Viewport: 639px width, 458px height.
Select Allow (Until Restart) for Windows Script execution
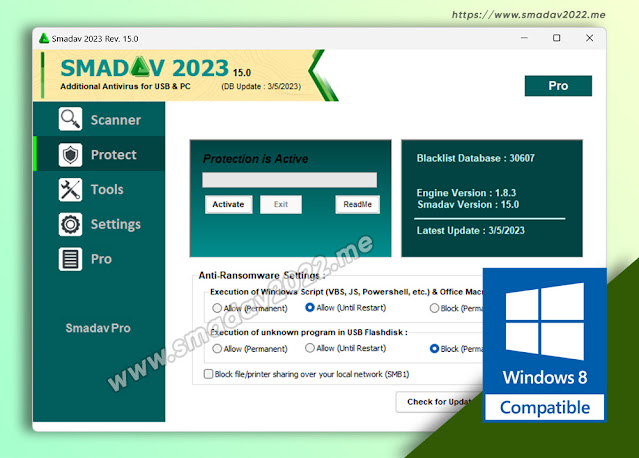(310, 307)
